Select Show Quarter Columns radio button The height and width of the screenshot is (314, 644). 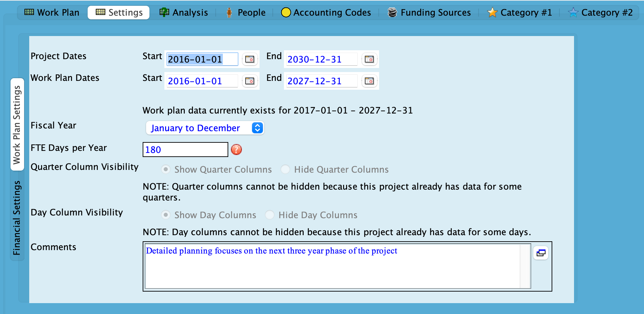click(x=166, y=169)
